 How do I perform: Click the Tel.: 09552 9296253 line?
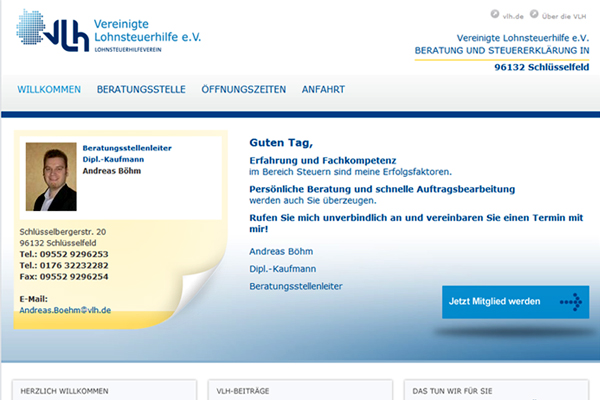[x=64, y=254]
